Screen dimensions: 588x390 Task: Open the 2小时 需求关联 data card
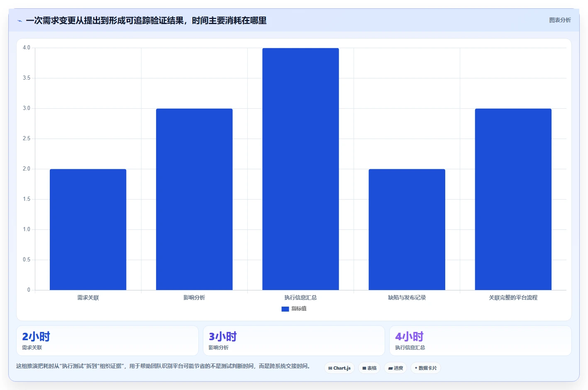tap(107, 341)
